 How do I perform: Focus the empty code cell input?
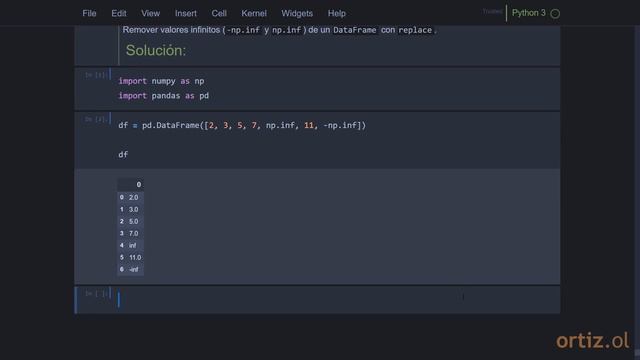(337, 300)
